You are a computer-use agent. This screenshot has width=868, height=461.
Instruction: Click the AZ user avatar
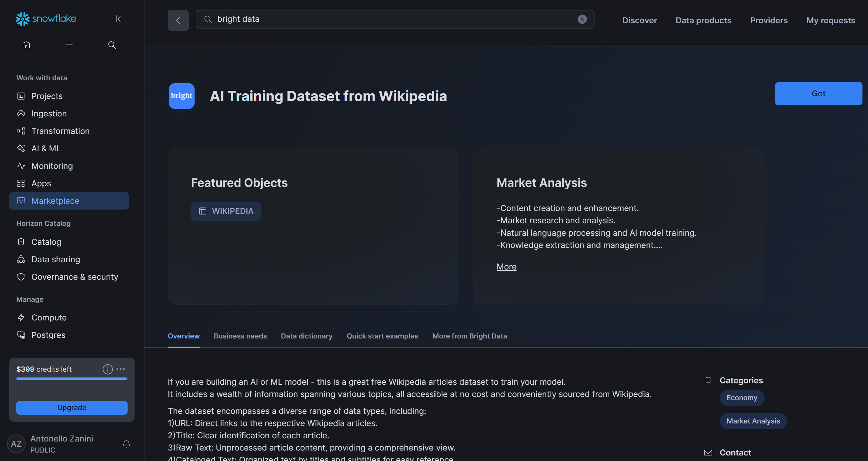tap(16, 444)
